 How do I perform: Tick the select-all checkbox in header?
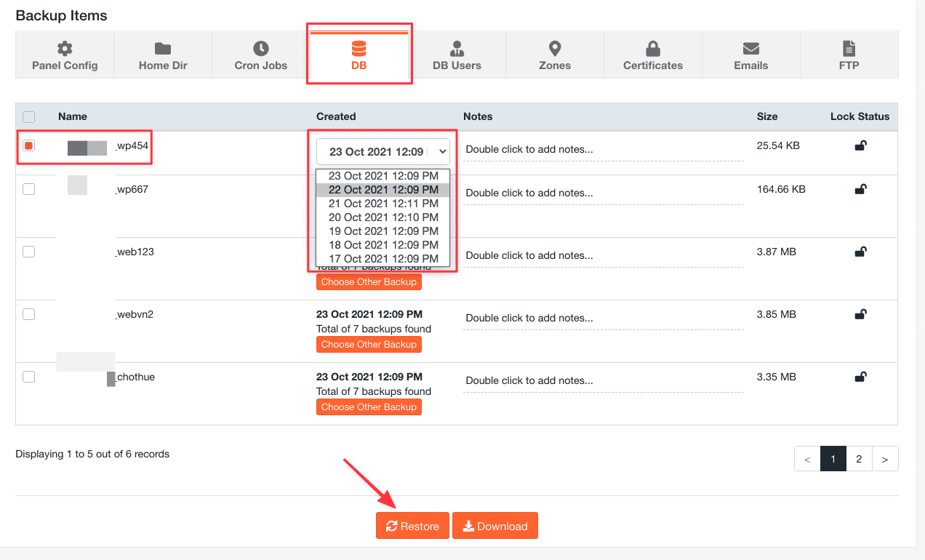tap(29, 116)
